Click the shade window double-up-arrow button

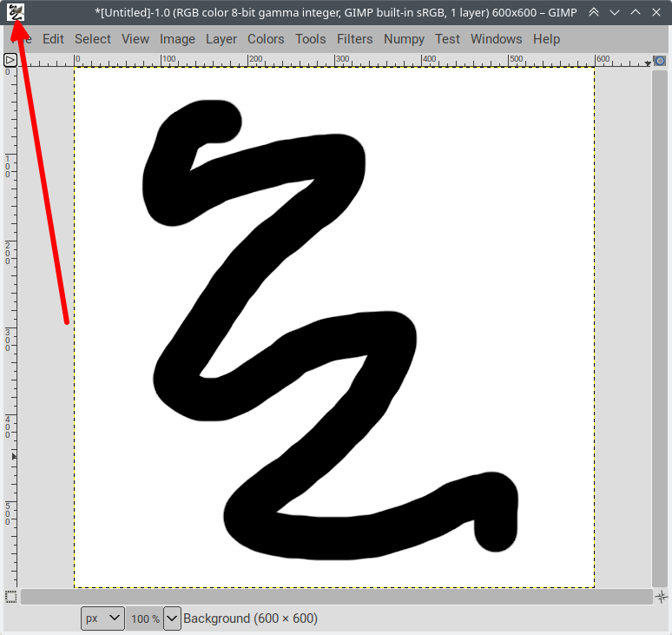point(594,12)
